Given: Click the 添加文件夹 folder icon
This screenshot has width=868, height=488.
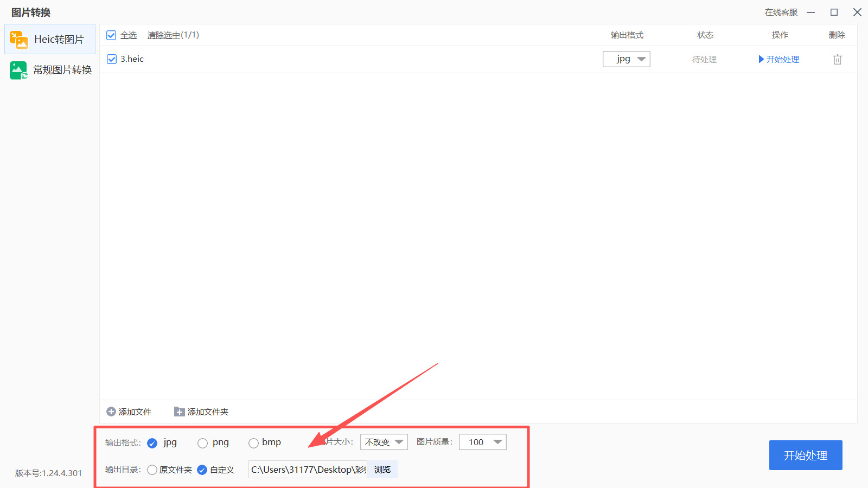Looking at the screenshot, I should click(x=180, y=412).
